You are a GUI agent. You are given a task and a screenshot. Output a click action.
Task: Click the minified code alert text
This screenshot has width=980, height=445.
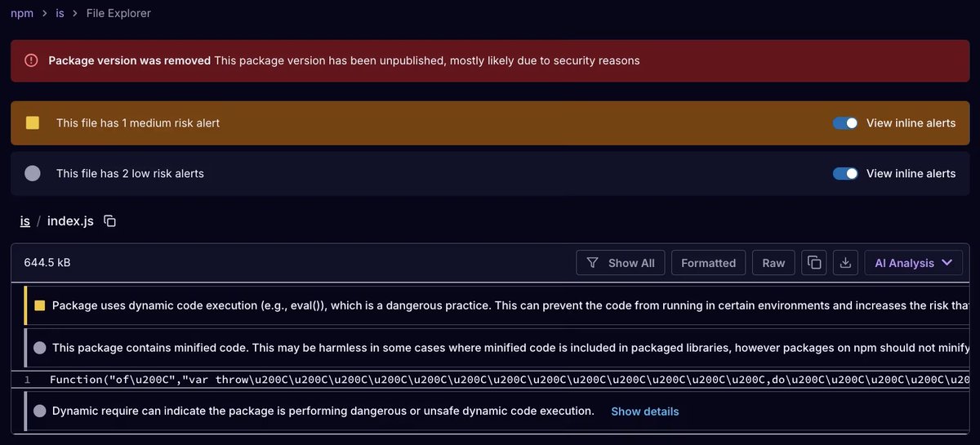click(x=510, y=348)
